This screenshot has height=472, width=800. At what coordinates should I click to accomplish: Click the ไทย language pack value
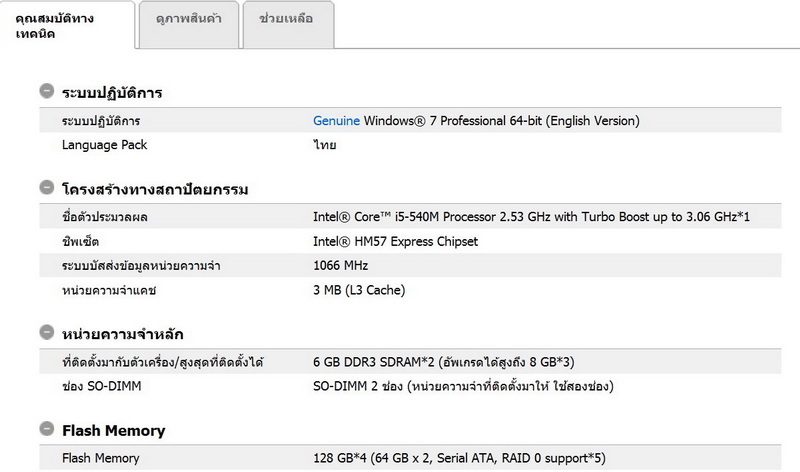(x=324, y=145)
